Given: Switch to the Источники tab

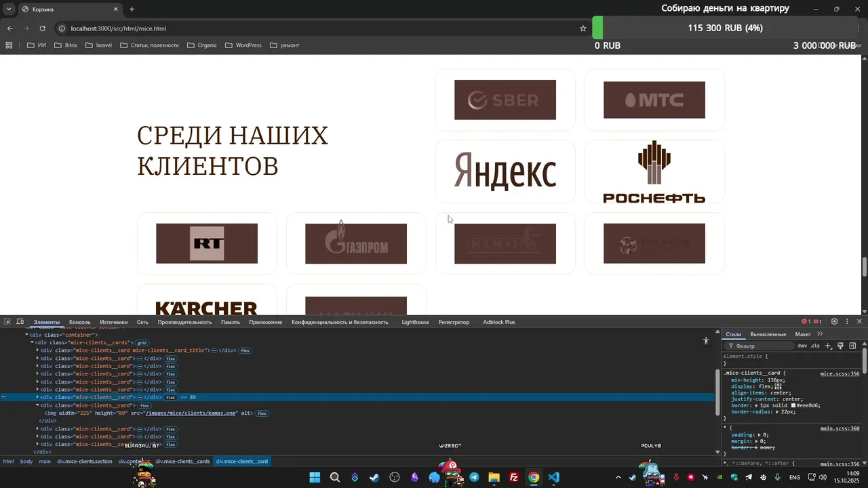Looking at the screenshot, I should tap(113, 322).
